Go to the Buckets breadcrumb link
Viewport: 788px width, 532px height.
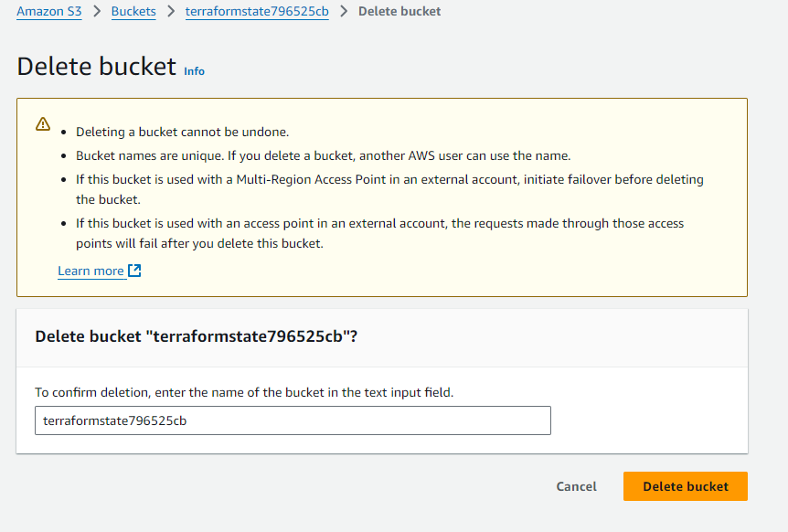[133, 11]
